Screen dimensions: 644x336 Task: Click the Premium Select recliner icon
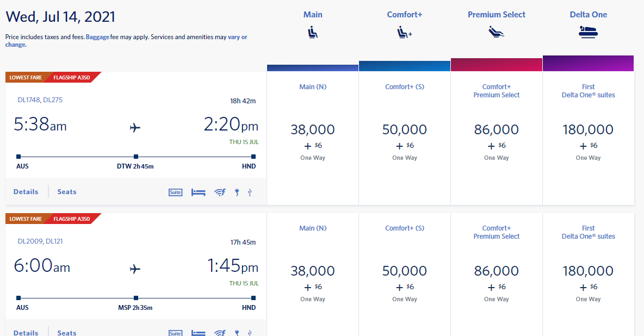496,32
